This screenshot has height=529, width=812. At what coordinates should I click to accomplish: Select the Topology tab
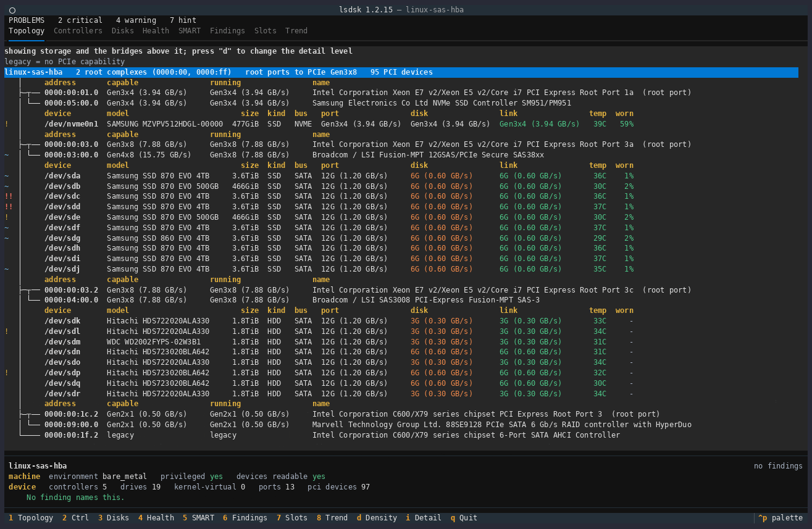[27, 31]
